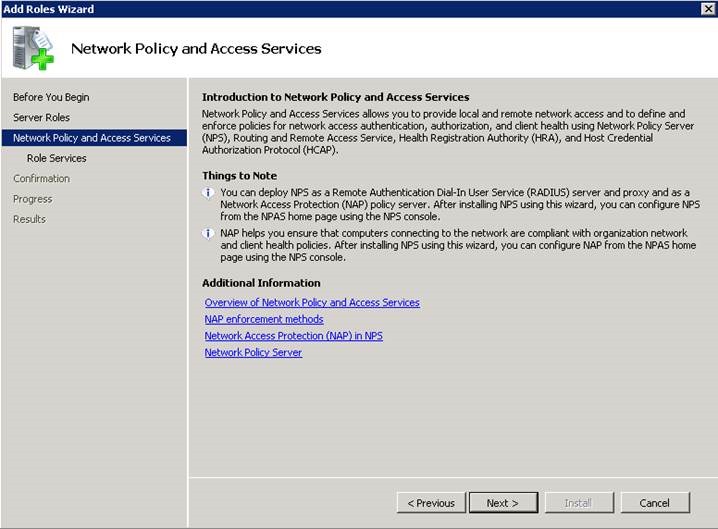The width and height of the screenshot is (718, 529).
Task: Go to the Before You Begin step
Action: point(51,97)
